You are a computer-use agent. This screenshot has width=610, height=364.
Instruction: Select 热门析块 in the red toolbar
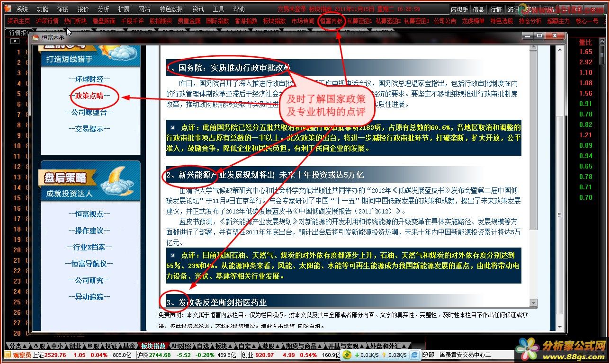click(75, 21)
